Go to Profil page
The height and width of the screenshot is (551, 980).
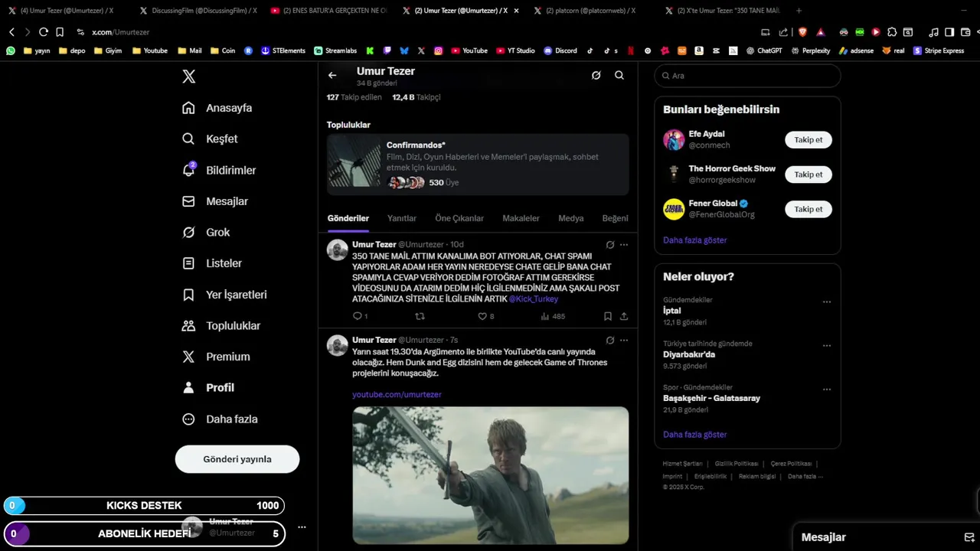point(208,387)
